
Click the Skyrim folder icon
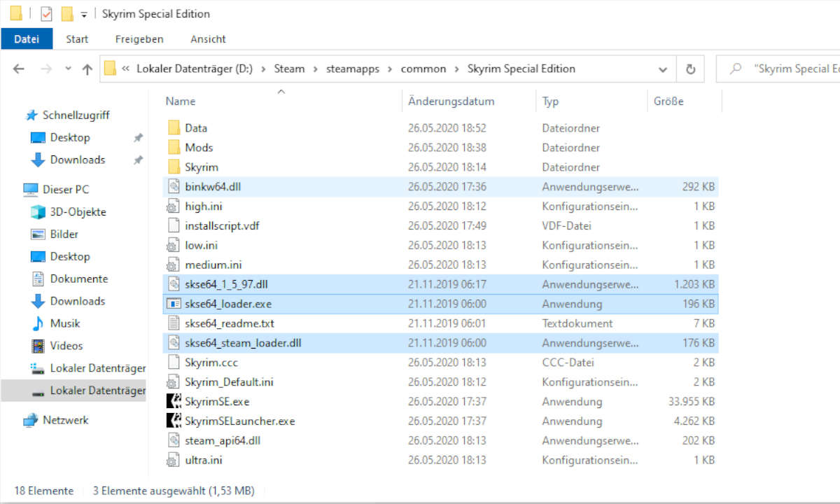click(174, 167)
